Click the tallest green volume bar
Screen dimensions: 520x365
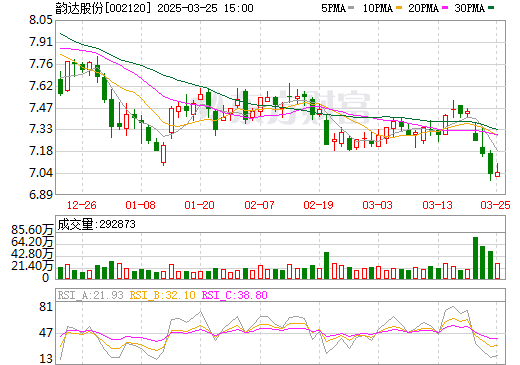pyautogui.click(x=475, y=258)
